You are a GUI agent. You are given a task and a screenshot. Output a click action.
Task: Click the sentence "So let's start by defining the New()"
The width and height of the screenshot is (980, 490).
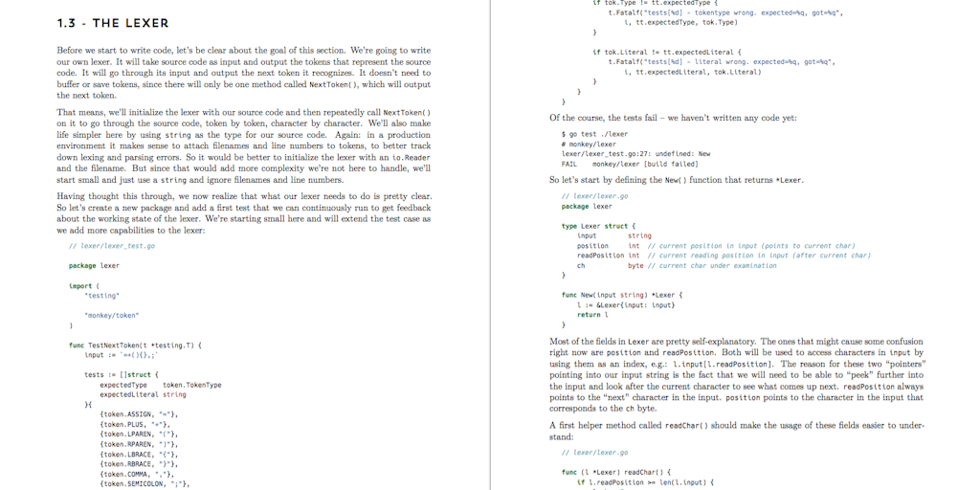677,180
